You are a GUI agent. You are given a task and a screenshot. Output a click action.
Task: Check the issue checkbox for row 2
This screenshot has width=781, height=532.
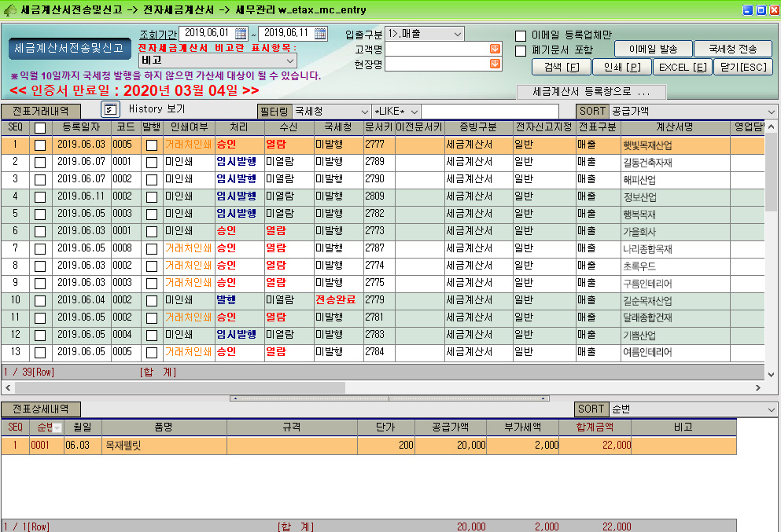click(x=152, y=163)
